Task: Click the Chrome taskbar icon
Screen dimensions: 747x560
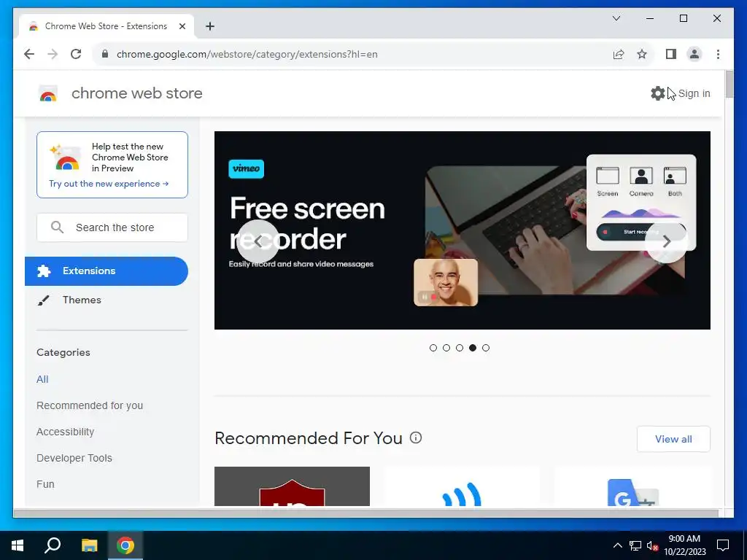Action: [x=125, y=545]
